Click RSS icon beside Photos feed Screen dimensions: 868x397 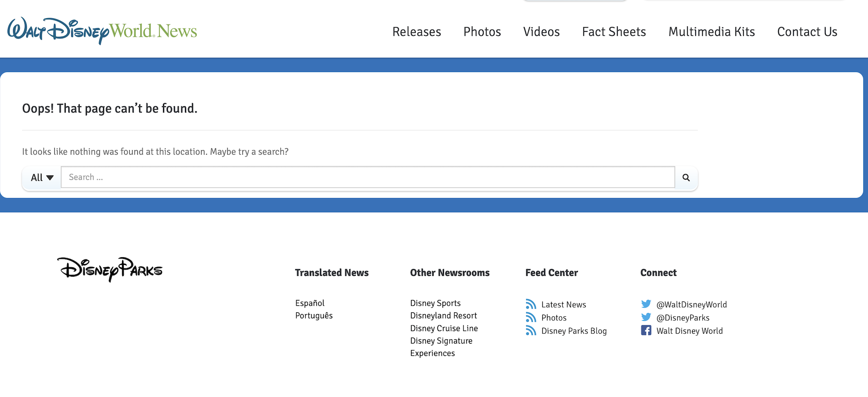[531, 317]
